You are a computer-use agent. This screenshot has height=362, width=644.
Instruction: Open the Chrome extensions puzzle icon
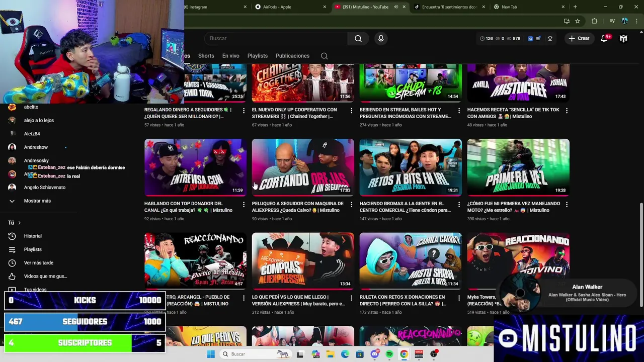594,21
